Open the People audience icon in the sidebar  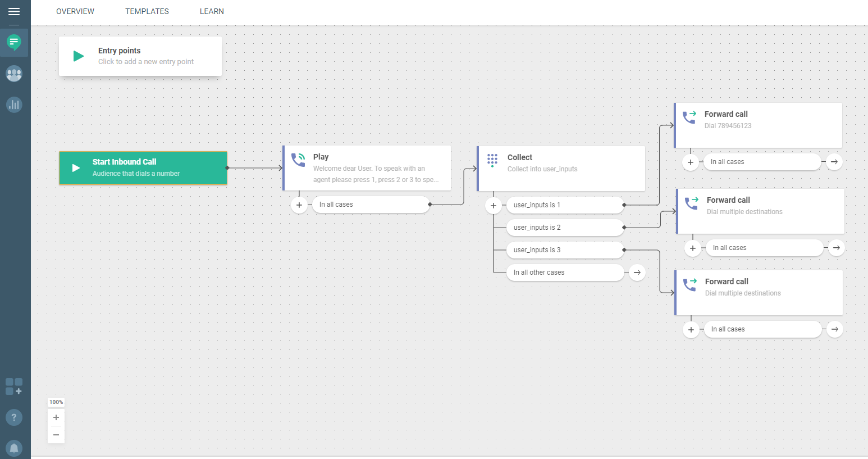14,73
